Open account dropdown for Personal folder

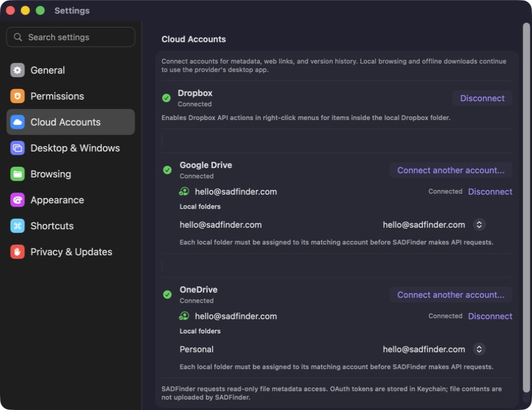(479, 349)
